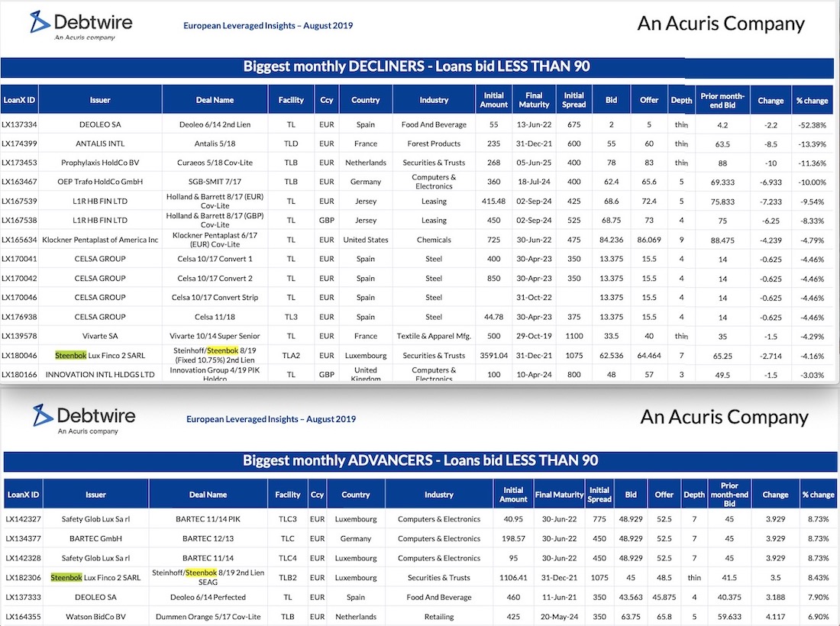The image size is (840, 626).
Task: Select issuer 'INNOVATION INTL HLDGS LTD'
Action: [100, 374]
